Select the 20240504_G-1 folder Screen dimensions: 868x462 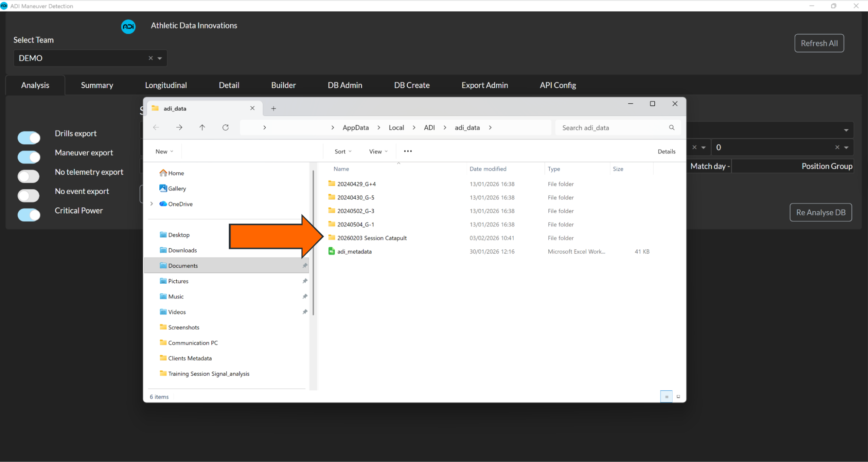coord(351,224)
